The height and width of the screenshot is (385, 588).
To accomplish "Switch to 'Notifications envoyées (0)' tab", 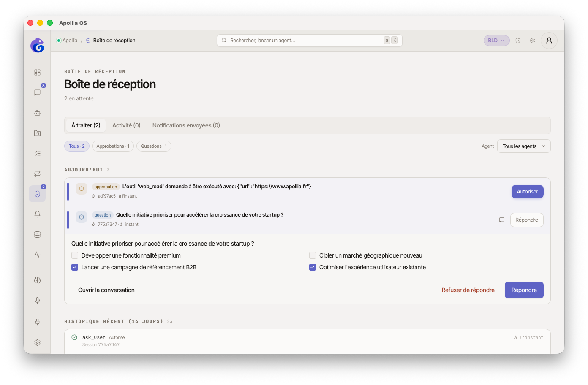I will pos(186,125).
